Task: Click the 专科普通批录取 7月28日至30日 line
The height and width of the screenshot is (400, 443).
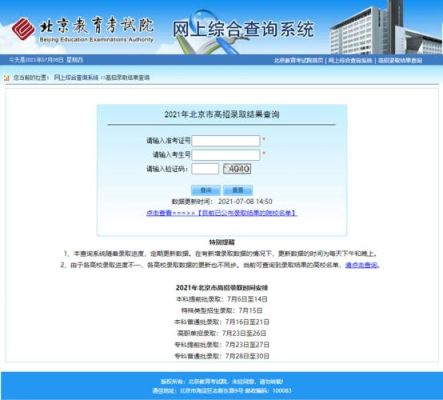Action: pyautogui.click(x=222, y=356)
